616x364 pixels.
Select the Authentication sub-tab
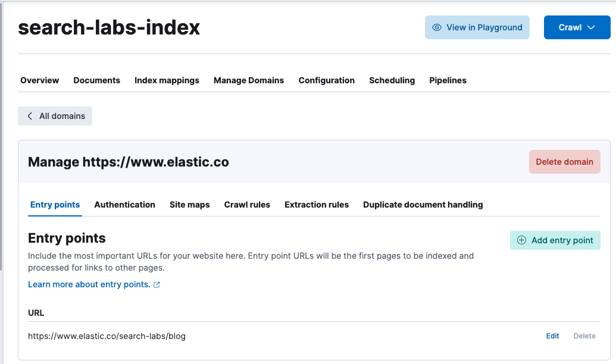[124, 205]
